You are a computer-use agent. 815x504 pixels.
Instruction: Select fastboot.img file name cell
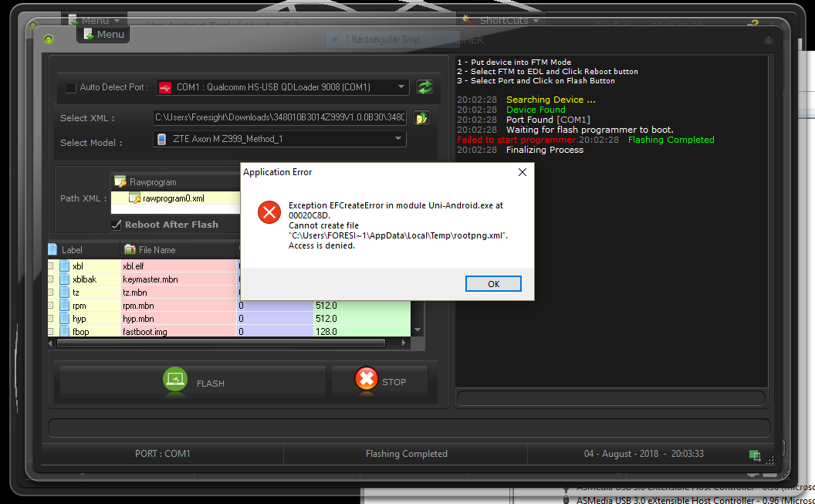(178, 331)
